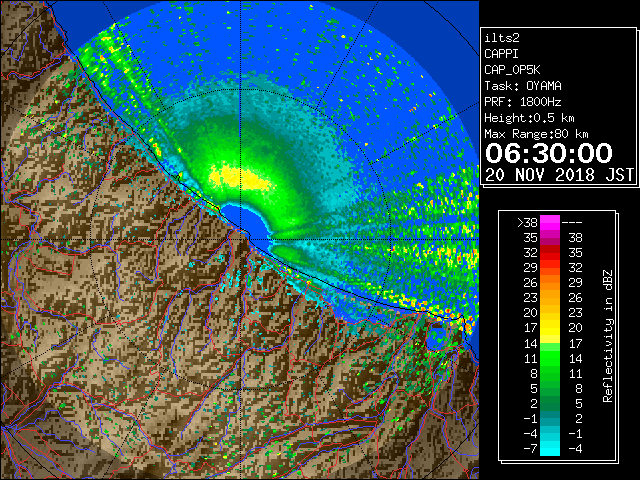The image size is (640, 480).
Task: Click the yellow '17' legend color band
Action: click(550, 328)
